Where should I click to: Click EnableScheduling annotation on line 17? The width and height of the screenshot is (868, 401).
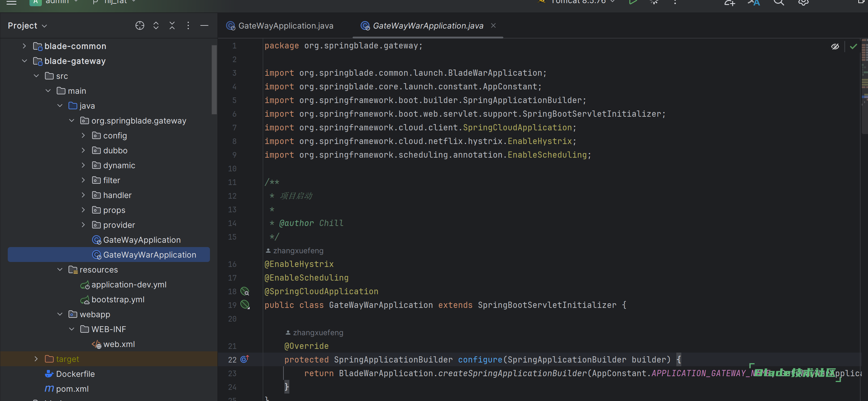tap(306, 277)
